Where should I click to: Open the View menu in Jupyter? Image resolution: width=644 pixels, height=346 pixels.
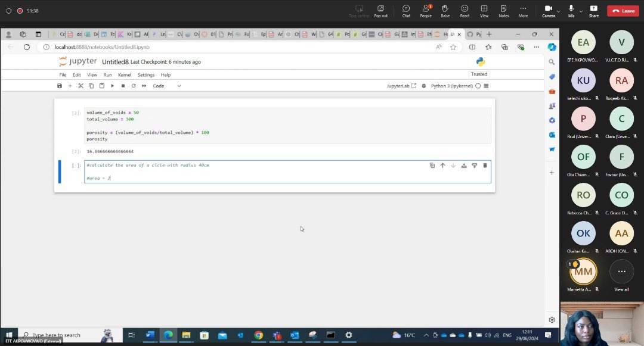point(92,75)
